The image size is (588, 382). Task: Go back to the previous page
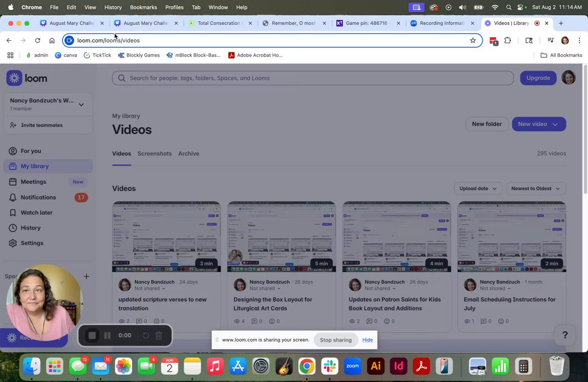point(9,40)
